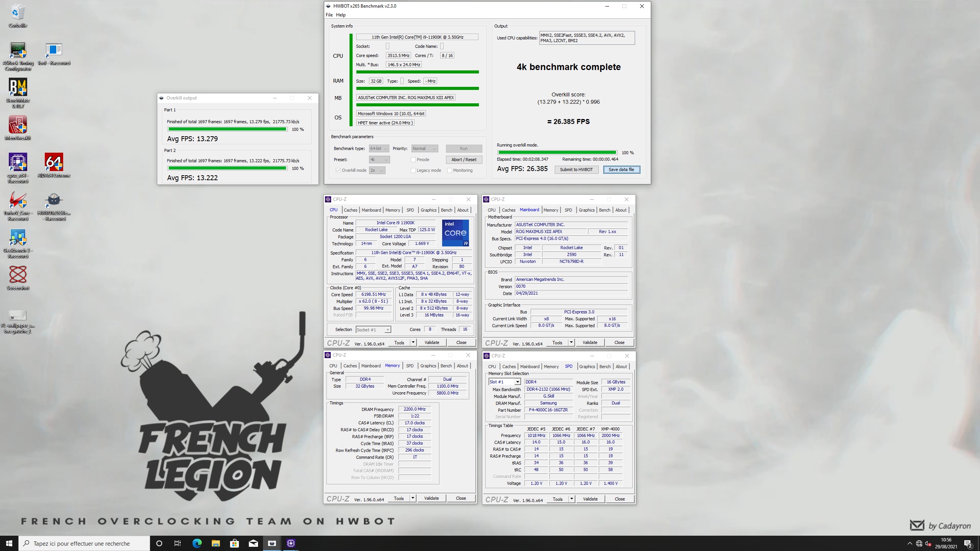Click the disabled Run button
This screenshot has height=551, width=980.
coord(464,148)
